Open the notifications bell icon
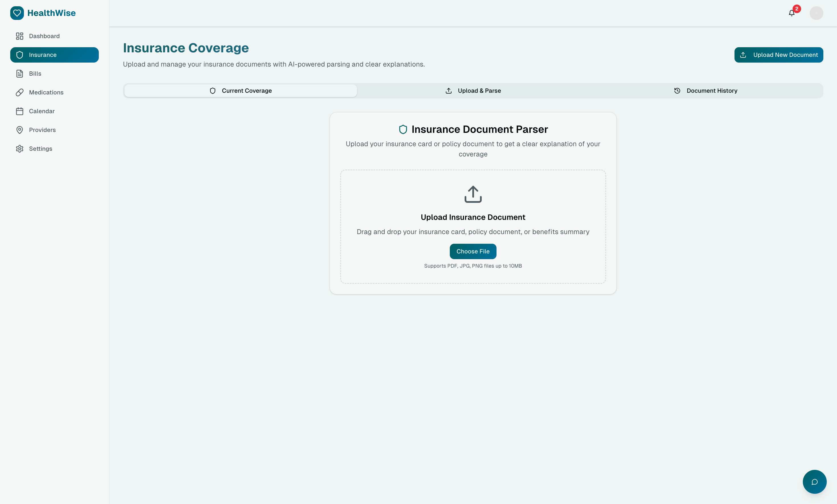 (791, 13)
